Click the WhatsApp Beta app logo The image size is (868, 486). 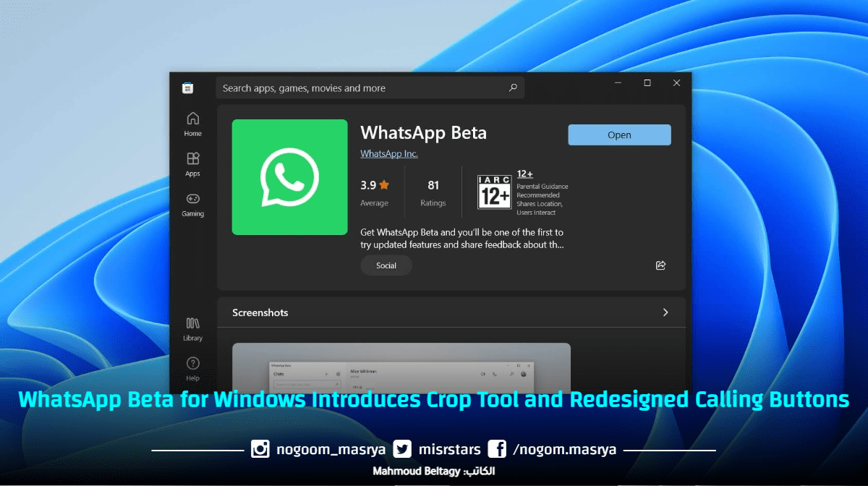point(289,176)
